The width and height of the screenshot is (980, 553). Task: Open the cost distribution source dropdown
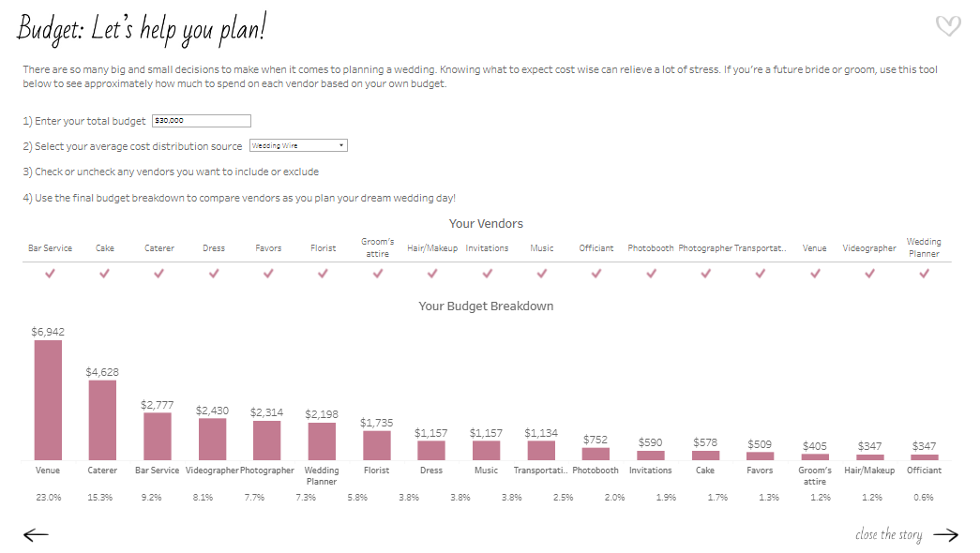pos(297,146)
